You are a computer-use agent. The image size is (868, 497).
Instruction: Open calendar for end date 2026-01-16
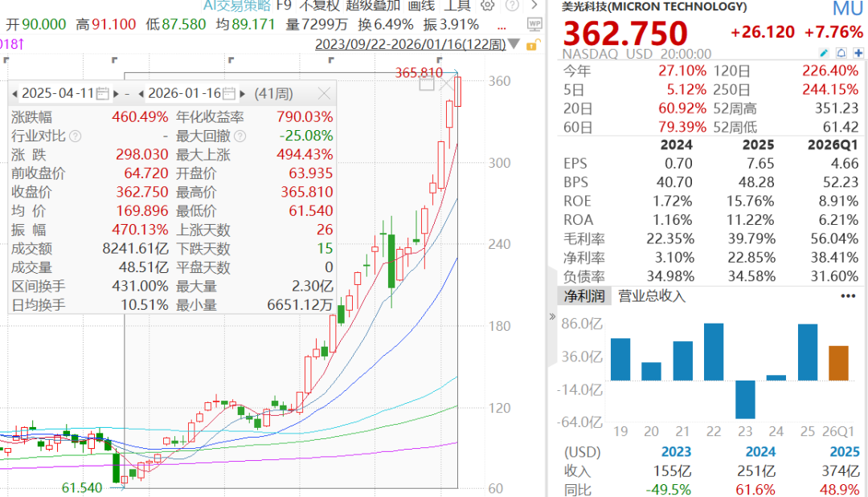point(230,93)
